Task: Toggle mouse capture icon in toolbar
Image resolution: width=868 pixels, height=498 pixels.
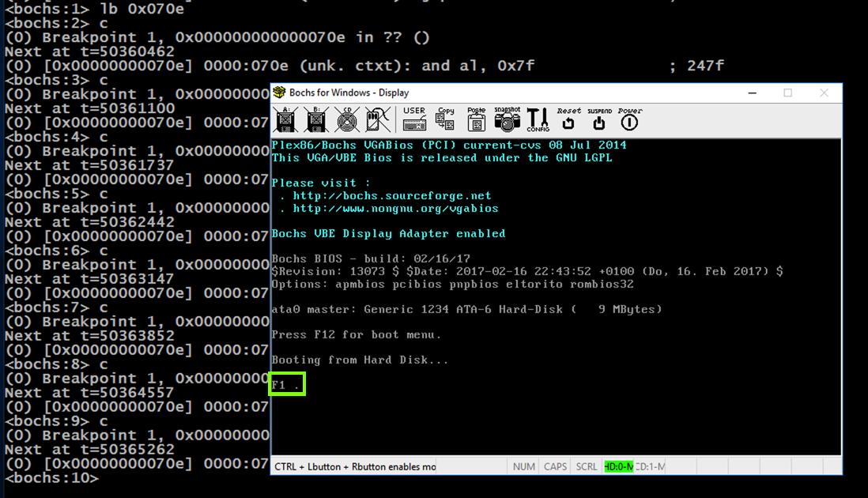Action: pyautogui.click(x=378, y=119)
